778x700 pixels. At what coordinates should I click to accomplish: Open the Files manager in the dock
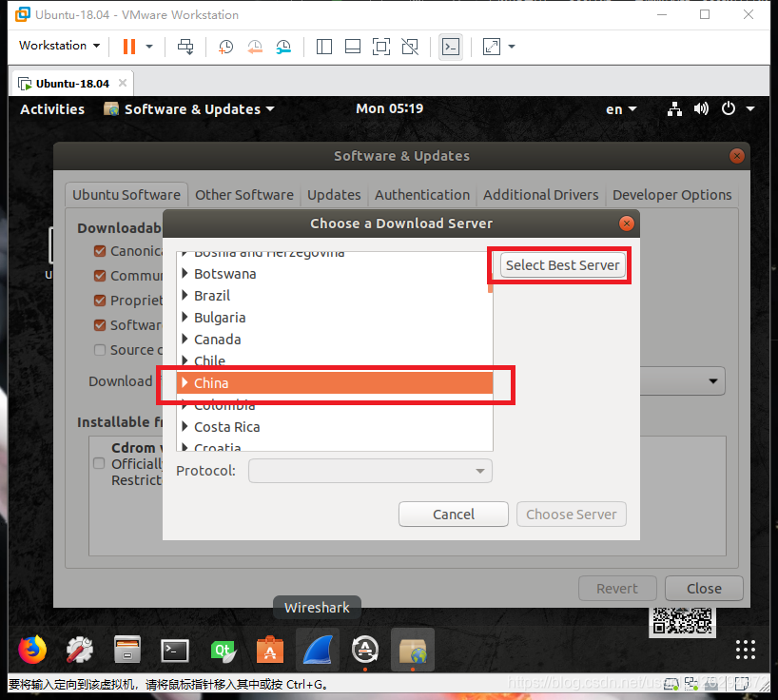tap(127, 650)
